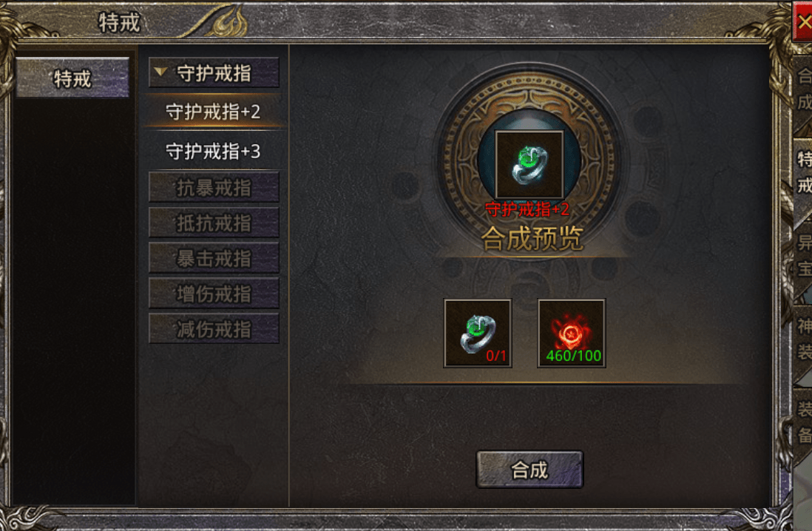
Task: Click the 守护戒指+2 preview ring icon
Action: coord(529,164)
